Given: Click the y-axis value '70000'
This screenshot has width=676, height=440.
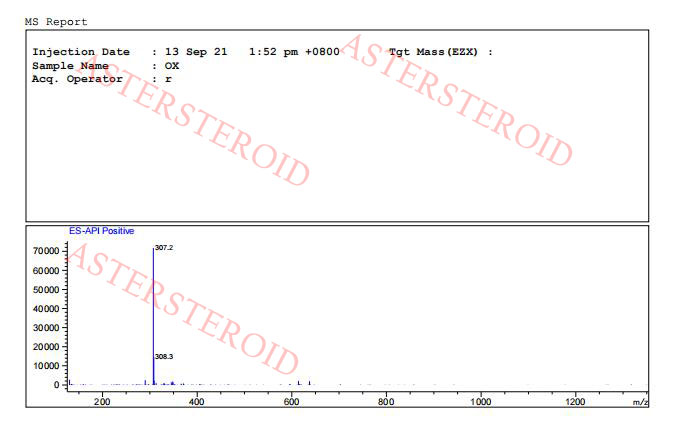Looking at the screenshot, I should click(x=46, y=251).
